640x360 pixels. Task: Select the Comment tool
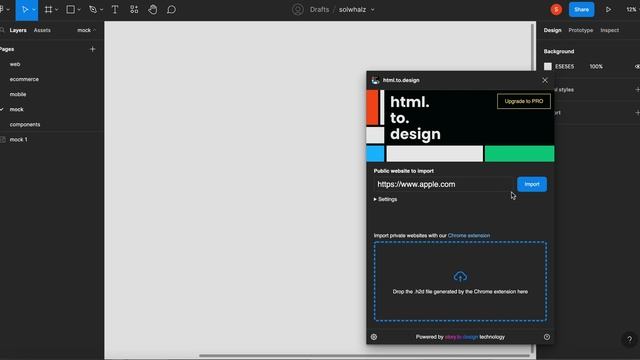coord(171,9)
